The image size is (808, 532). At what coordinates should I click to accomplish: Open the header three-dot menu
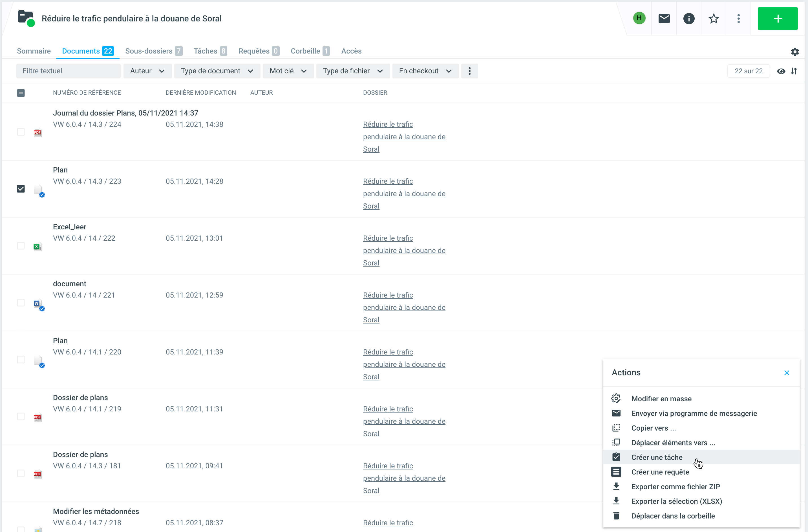(x=738, y=18)
